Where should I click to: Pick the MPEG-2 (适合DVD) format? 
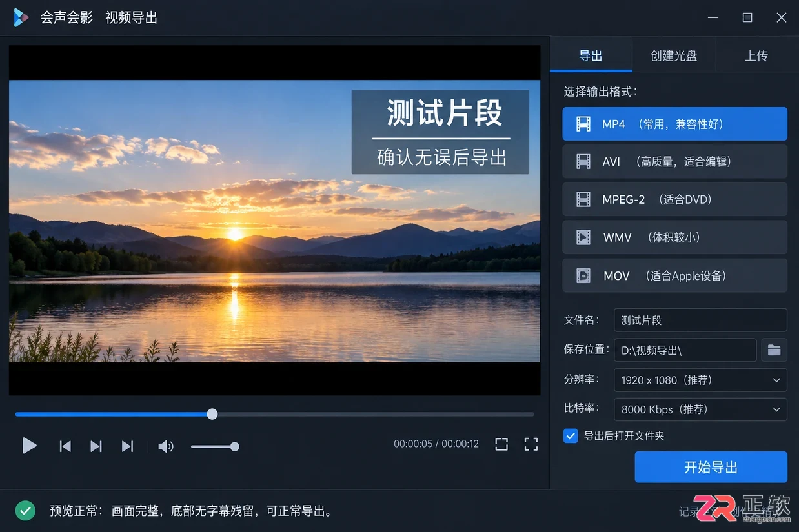(x=674, y=199)
